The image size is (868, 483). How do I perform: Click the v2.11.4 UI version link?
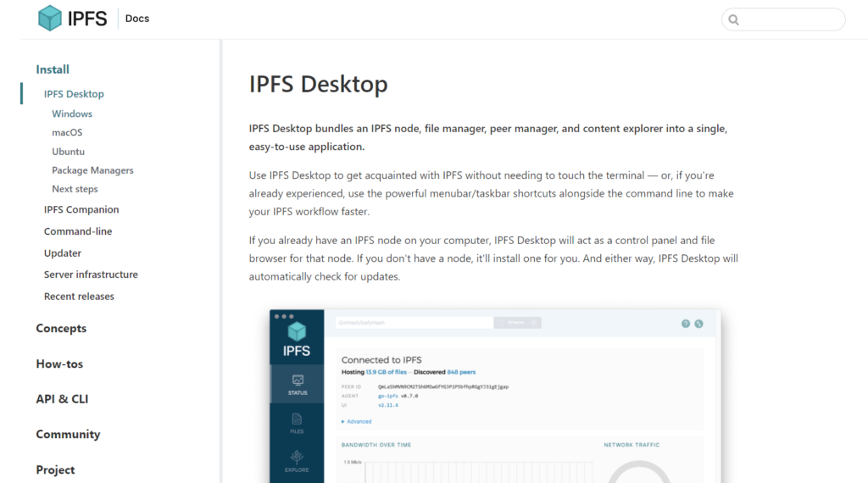388,405
